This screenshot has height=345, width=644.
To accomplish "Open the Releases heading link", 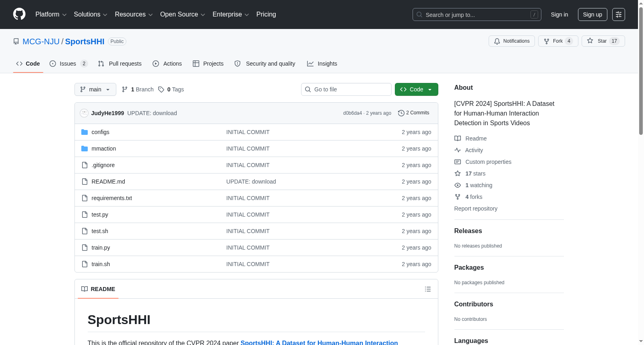I will click(468, 231).
